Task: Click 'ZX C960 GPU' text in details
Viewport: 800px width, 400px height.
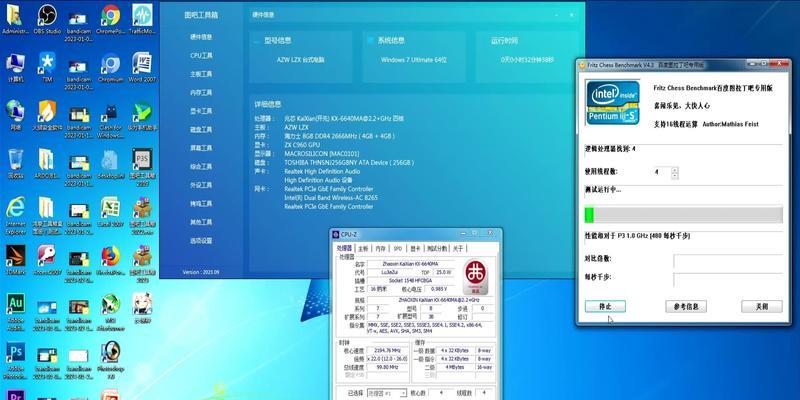Action: pyautogui.click(x=303, y=145)
